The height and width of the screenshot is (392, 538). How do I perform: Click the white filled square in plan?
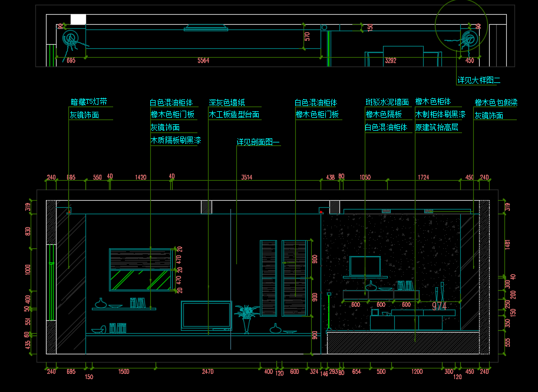(78, 19)
